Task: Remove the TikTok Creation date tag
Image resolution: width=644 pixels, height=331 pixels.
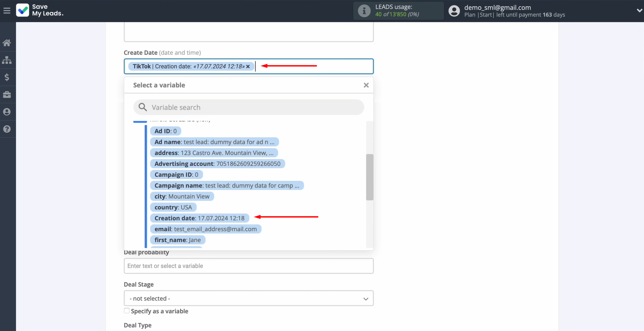Action: (248, 67)
